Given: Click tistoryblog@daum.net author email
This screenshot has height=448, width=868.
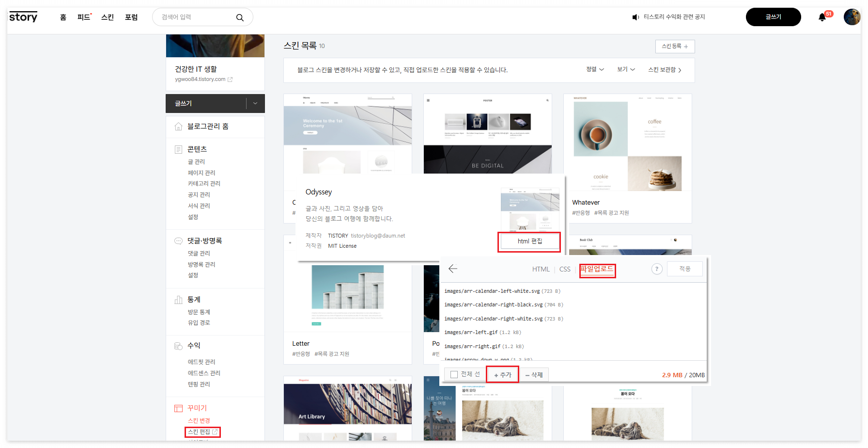Looking at the screenshot, I should 378,236.
